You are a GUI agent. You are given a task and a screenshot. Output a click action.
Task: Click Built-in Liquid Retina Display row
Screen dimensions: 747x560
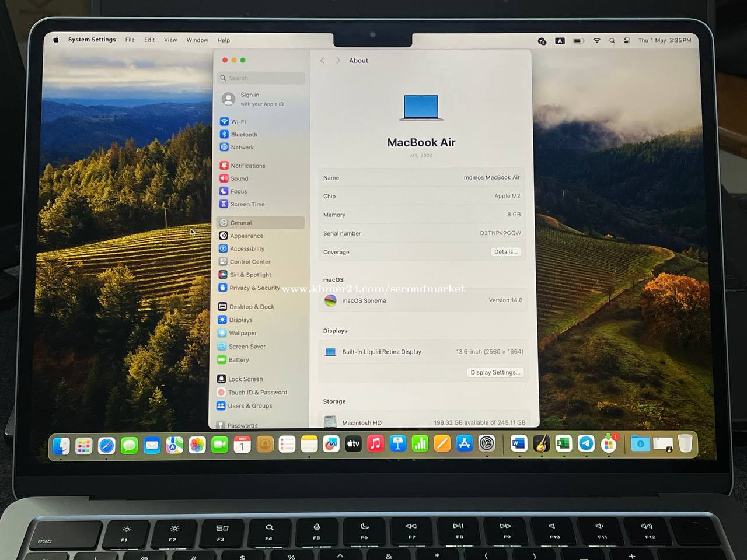(423, 352)
